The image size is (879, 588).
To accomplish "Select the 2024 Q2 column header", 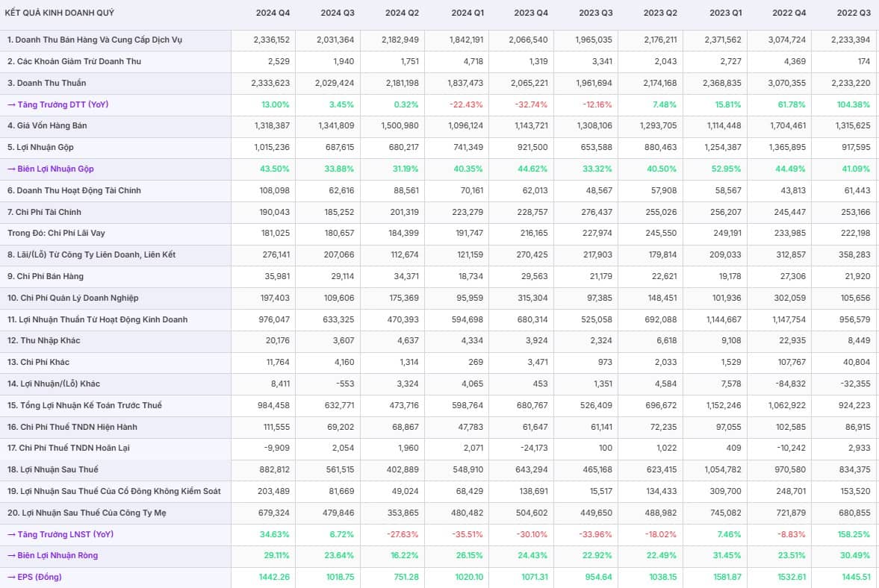I will pos(402,13).
